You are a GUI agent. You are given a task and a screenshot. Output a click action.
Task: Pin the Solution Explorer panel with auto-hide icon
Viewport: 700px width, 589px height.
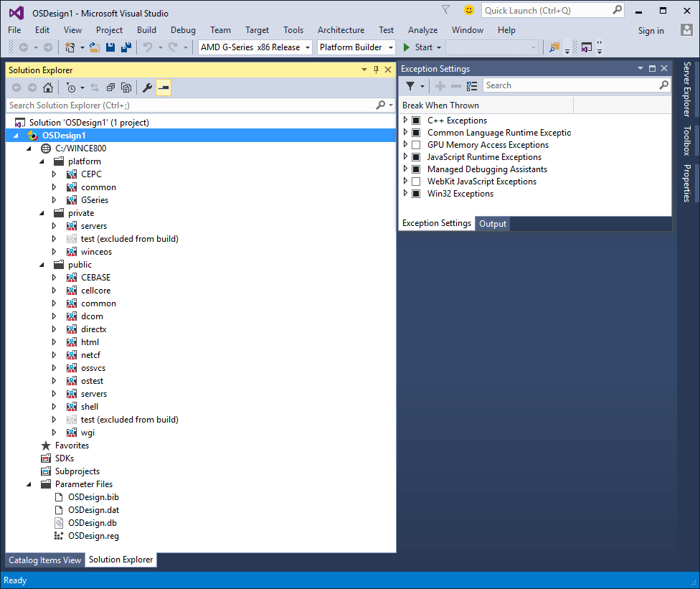tap(377, 70)
